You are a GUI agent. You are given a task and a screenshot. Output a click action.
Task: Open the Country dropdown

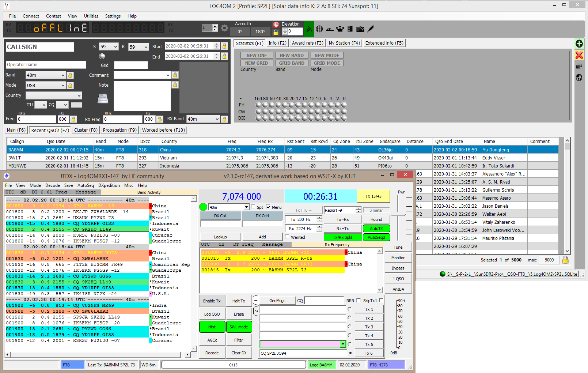[x=79, y=95]
